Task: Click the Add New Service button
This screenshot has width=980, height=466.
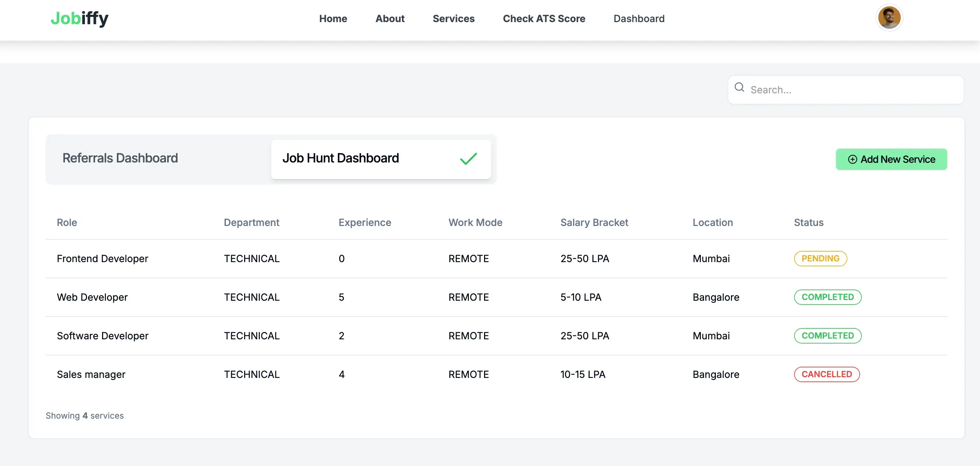Action: click(892, 159)
